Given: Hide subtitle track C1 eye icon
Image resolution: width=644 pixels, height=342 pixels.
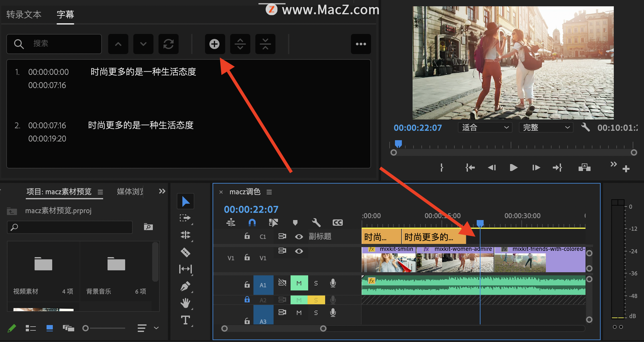Looking at the screenshot, I should [x=299, y=237].
